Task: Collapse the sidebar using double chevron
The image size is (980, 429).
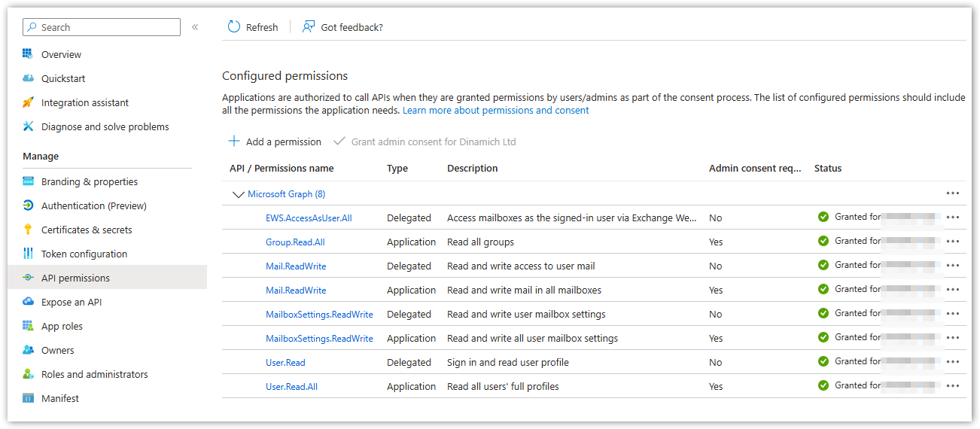Action: coord(195,27)
